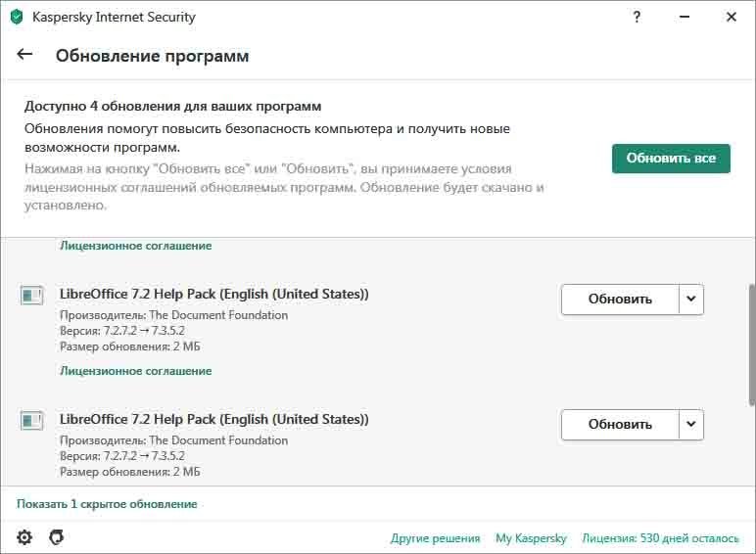
Task: Click the vertical scrollbar thumb of updates list
Action: 752,345
